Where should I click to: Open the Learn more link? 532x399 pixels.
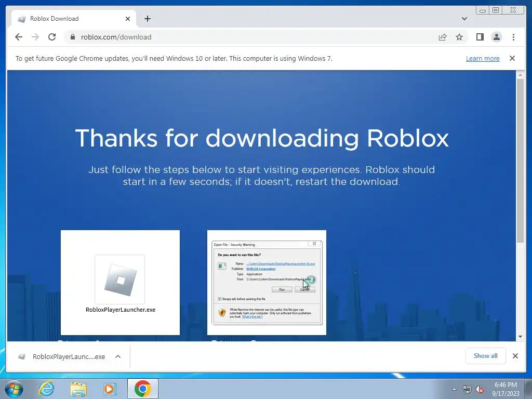click(483, 58)
